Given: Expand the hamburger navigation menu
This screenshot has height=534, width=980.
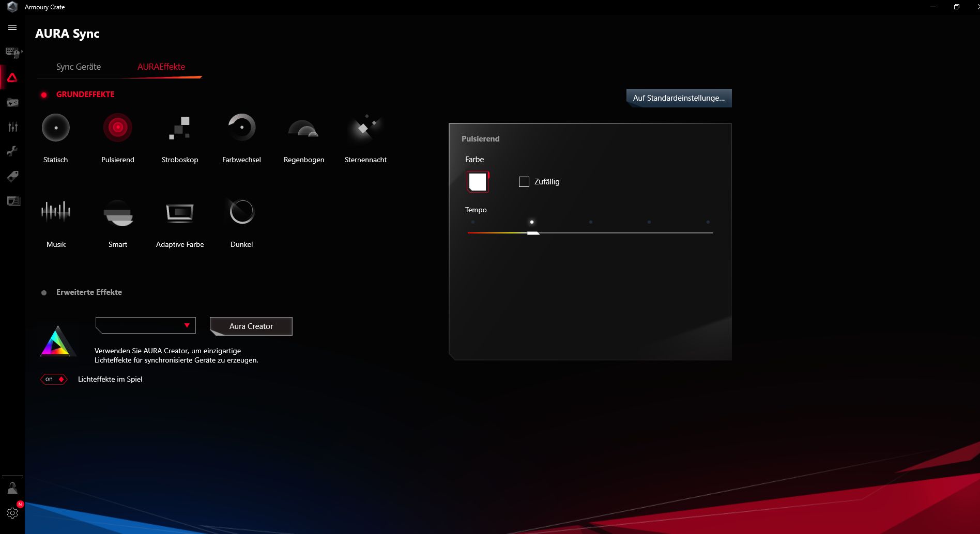Looking at the screenshot, I should pos(12,27).
